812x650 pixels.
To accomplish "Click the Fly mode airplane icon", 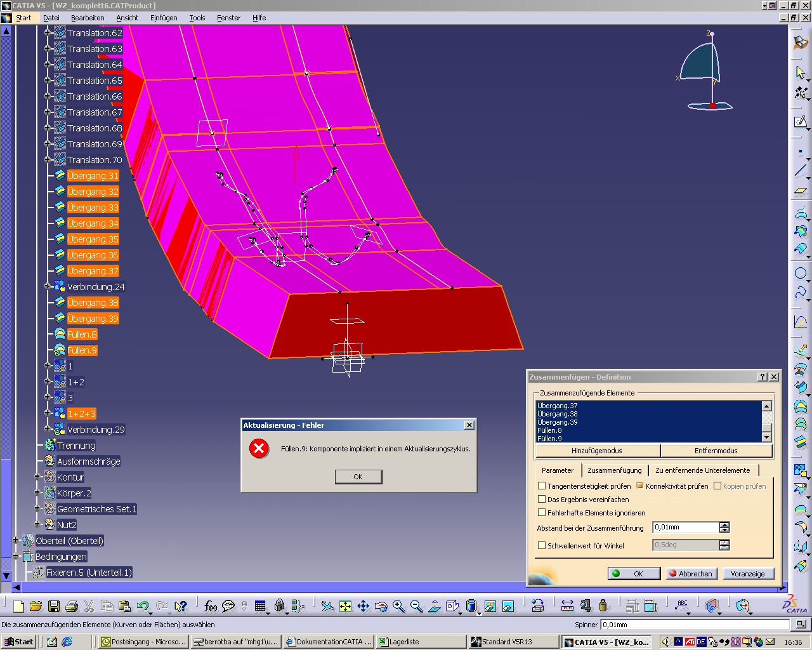I will point(327,606).
